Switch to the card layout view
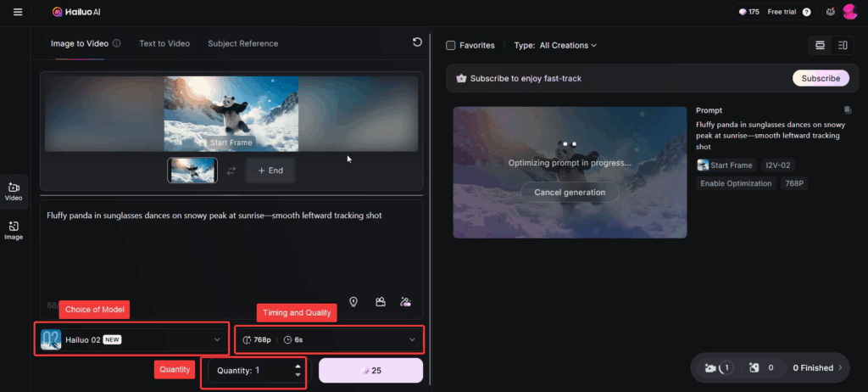 click(x=820, y=45)
